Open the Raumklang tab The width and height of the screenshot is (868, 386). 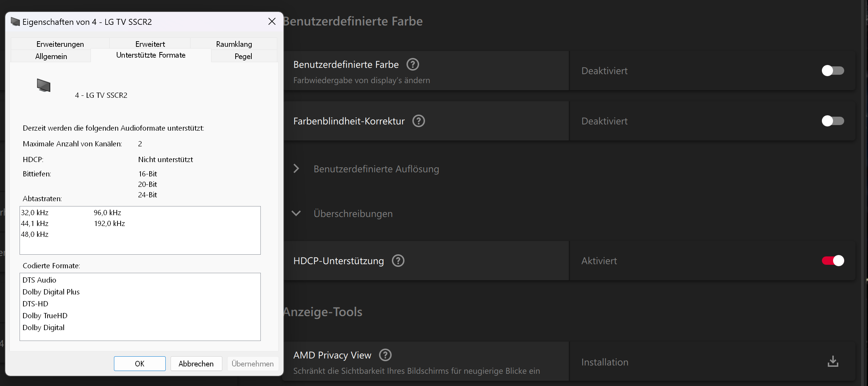pyautogui.click(x=234, y=44)
